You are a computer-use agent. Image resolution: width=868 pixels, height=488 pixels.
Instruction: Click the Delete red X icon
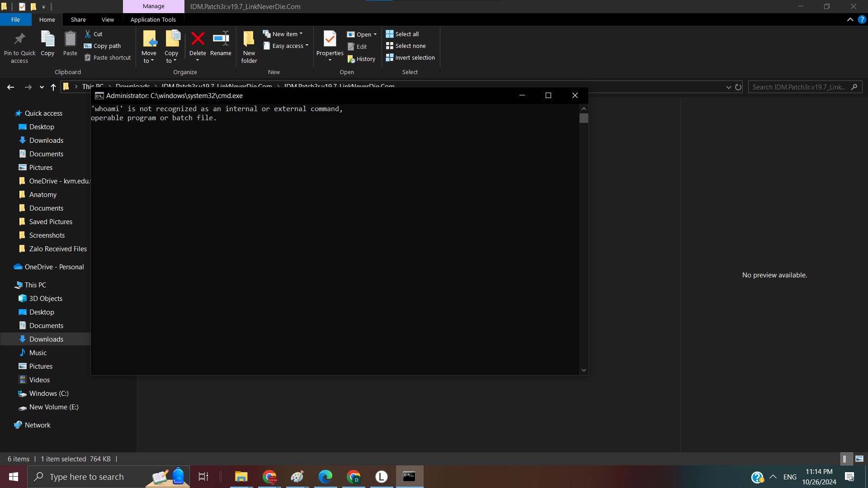(x=198, y=39)
